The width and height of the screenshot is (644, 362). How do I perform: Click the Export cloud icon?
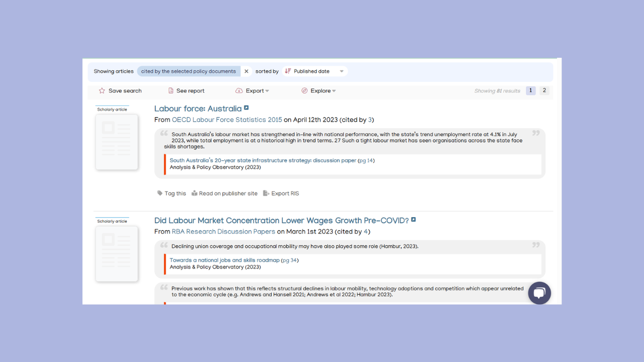point(239,91)
